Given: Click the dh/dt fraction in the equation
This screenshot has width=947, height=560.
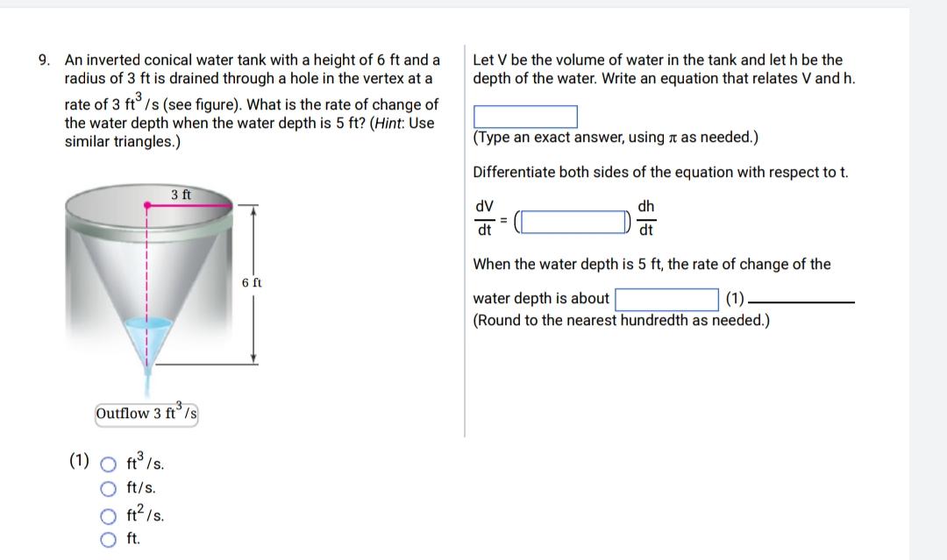Looking at the screenshot, I should point(646,218).
